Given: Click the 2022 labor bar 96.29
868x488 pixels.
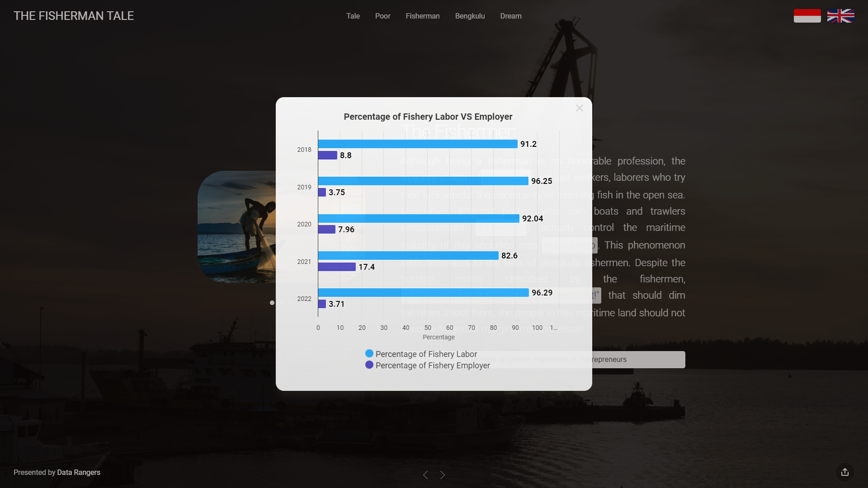Looking at the screenshot, I should click(x=423, y=293).
